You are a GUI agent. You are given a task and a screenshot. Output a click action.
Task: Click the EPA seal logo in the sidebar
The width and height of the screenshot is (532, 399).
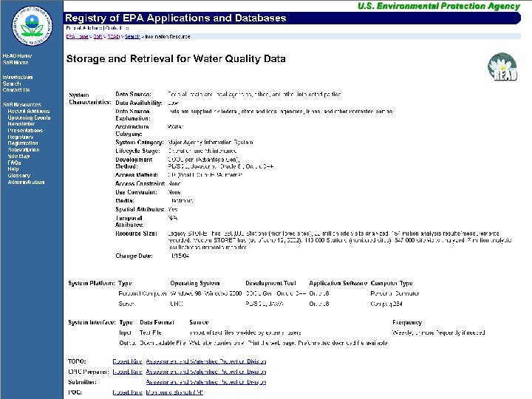33,25
